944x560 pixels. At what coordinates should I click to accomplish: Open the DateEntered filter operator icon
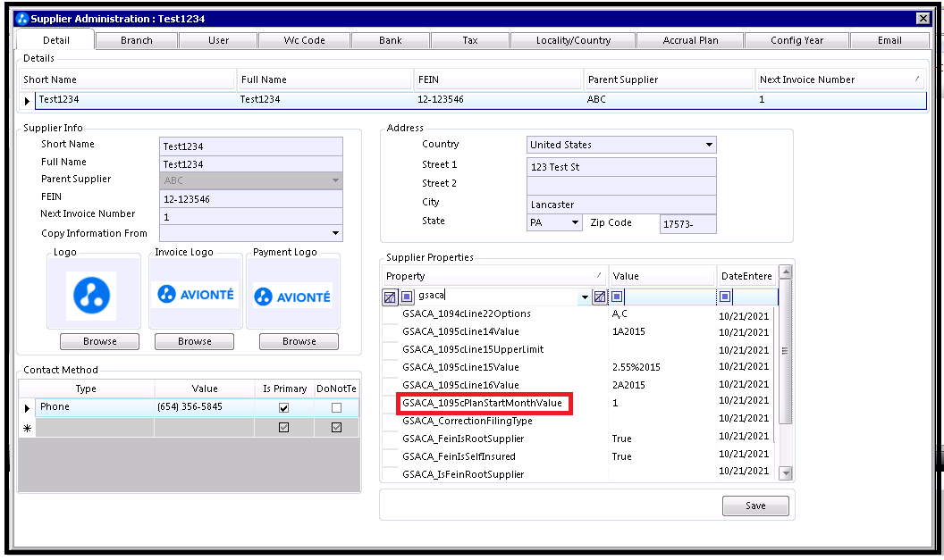coord(725,297)
